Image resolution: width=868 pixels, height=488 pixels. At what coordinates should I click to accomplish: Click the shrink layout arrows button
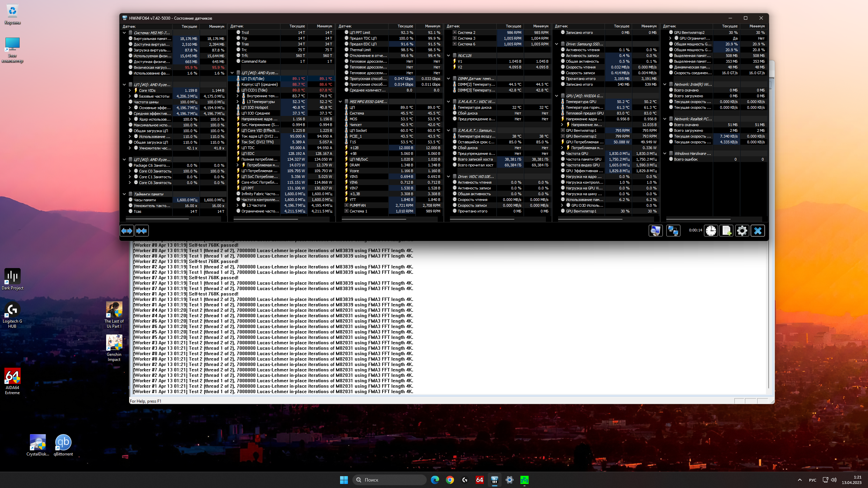coord(141,231)
